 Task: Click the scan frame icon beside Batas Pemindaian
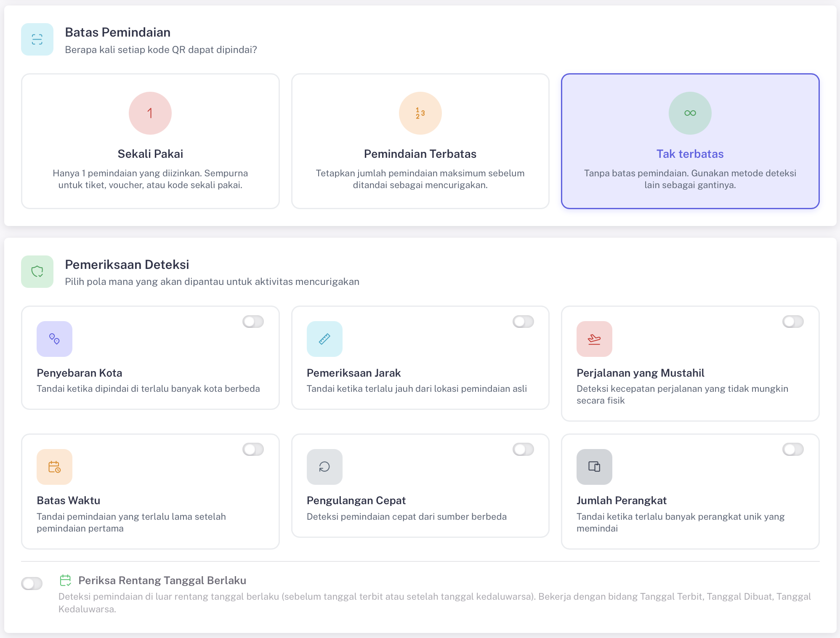pos(37,39)
